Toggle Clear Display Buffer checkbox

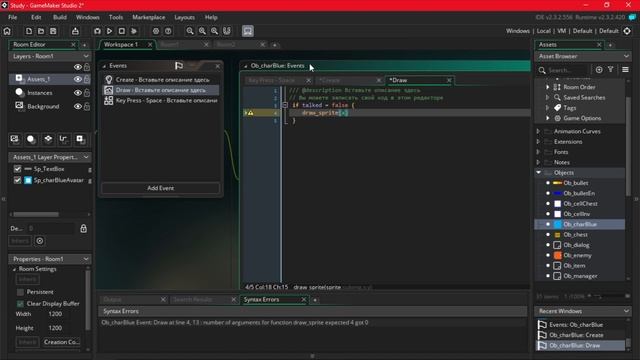(20, 304)
